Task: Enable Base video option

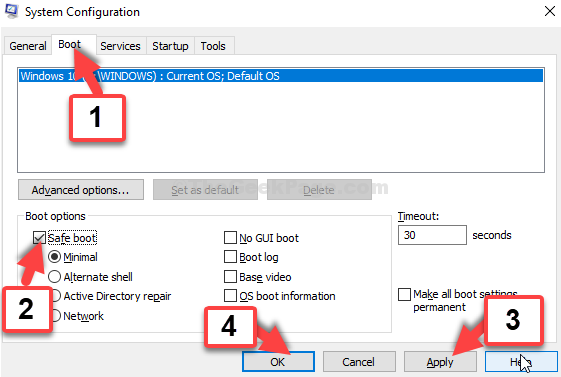Action: [x=230, y=277]
